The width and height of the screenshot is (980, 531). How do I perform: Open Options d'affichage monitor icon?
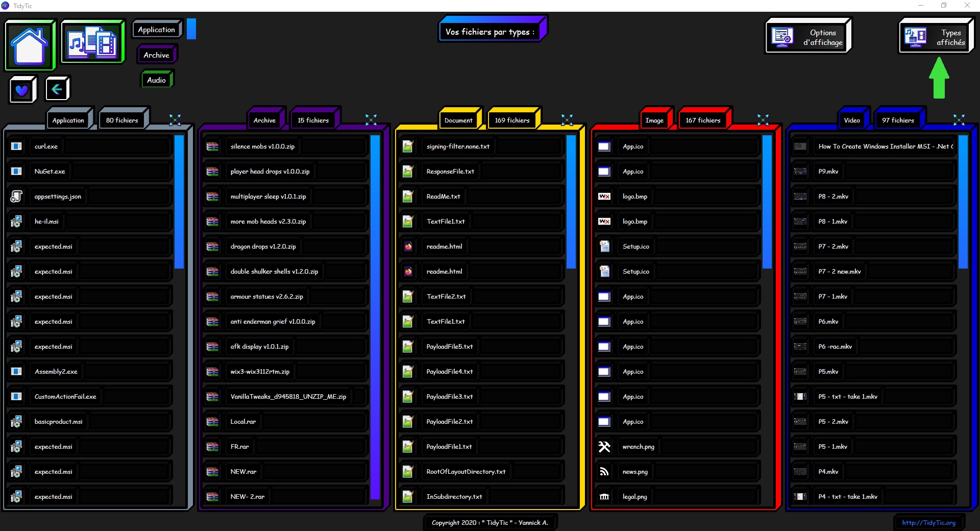[x=782, y=37]
